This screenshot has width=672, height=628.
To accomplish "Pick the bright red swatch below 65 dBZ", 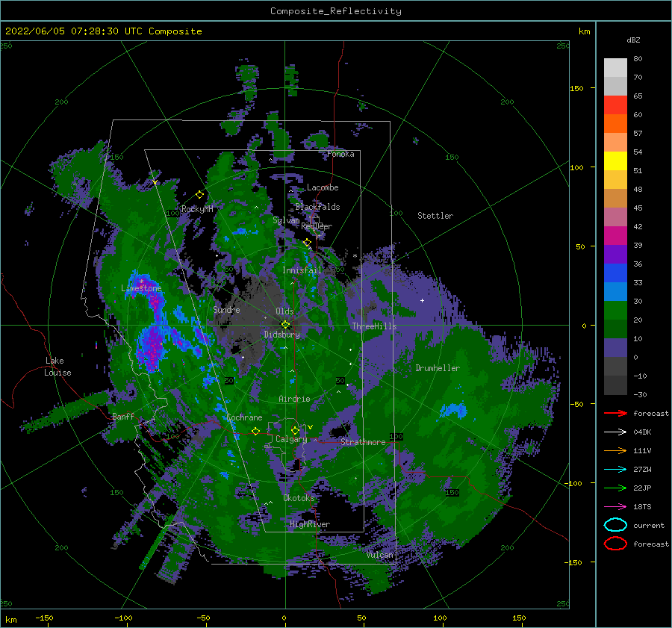I will tap(615, 105).
